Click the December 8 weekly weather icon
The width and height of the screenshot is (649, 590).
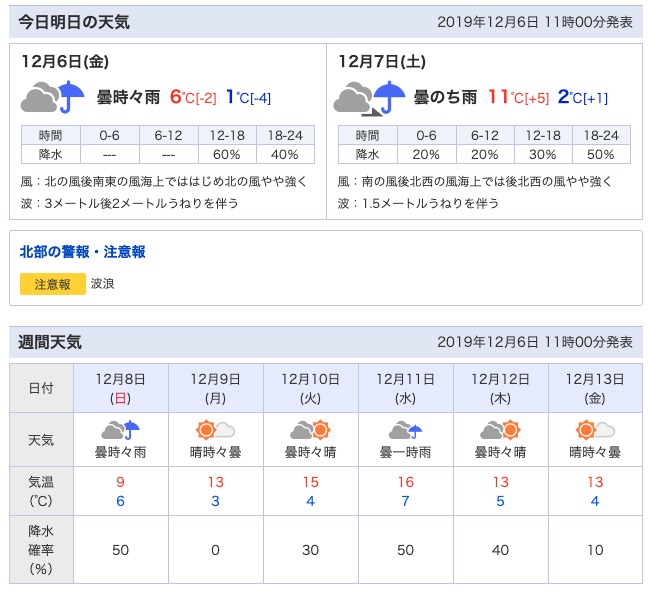coord(121,431)
